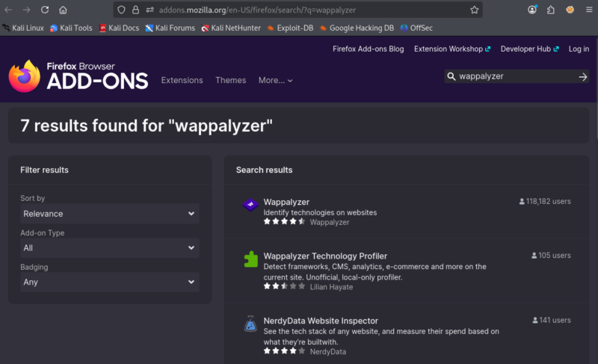Click the orange extension icon in toolbar
598x364 pixels.
coord(570,10)
